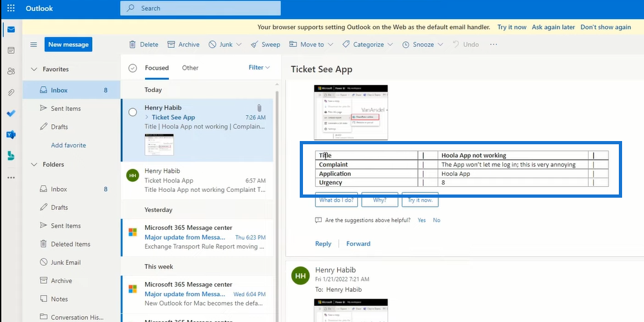644x322 pixels.
Task: Click the HH avatar on Ticket Hoola App email
Action: click(x=132, y=176)
